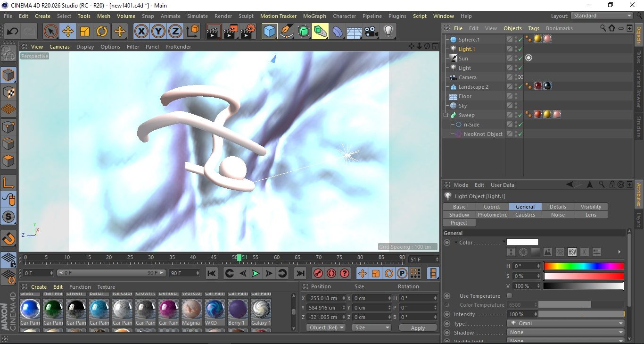Play the animation forwards

pyautogui.click(x=256, y=273)
